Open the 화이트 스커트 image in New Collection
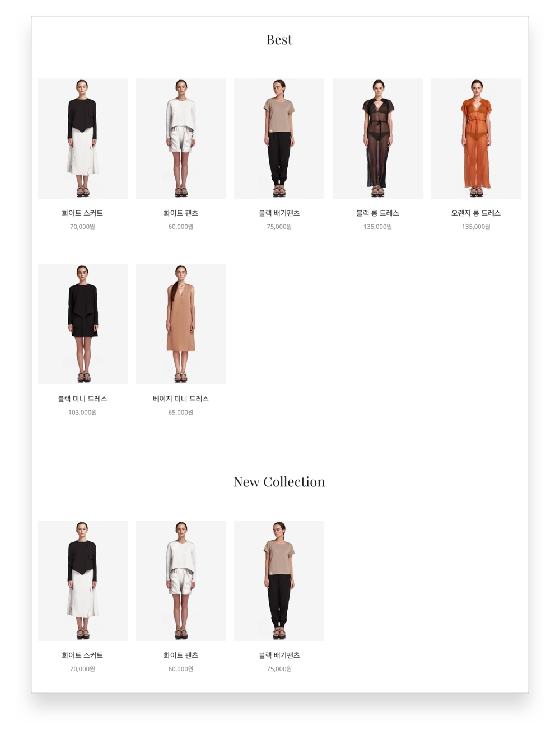This screenshot has width=560, height=740. (x=82, y=581)
